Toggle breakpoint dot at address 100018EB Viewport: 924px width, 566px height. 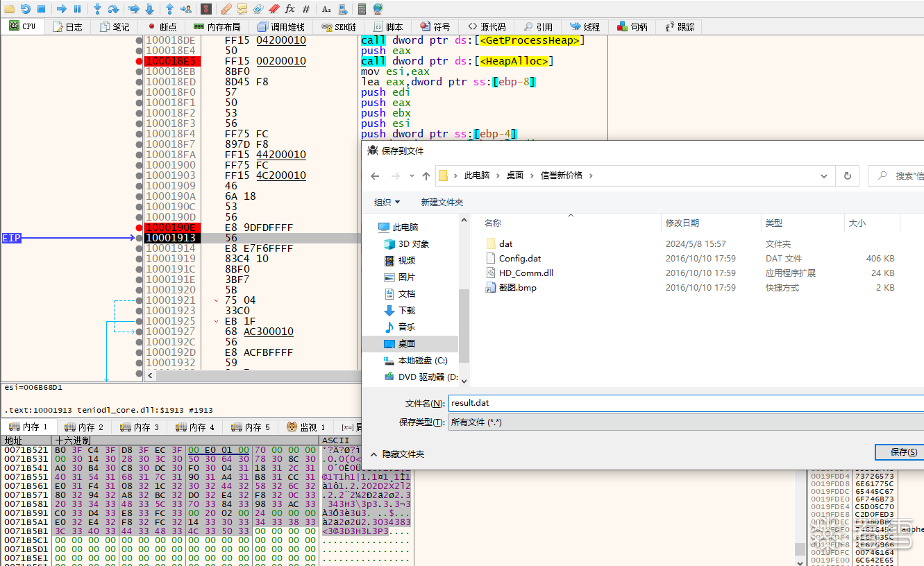[x=140, y=71]
